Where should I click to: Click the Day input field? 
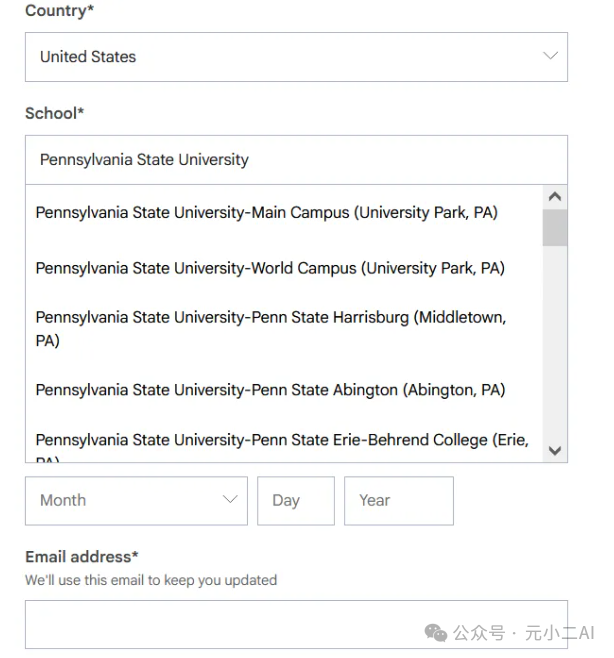coord(295,501)
